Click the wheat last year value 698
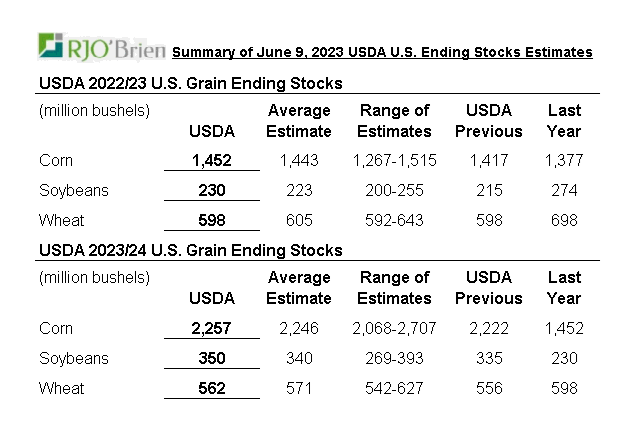Screen dimensions: 637x431 point(564,220)
